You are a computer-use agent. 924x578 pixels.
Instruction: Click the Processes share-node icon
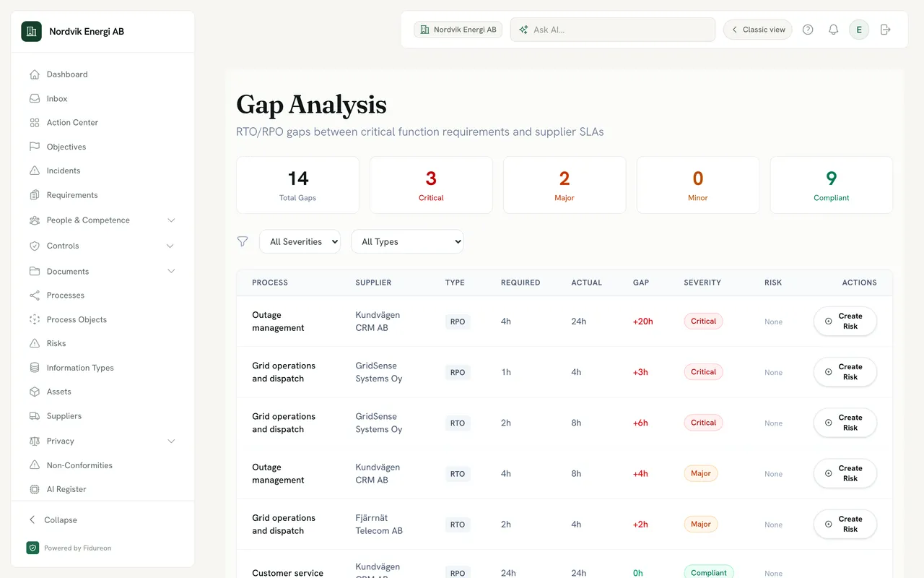click(x=35, y=296)
